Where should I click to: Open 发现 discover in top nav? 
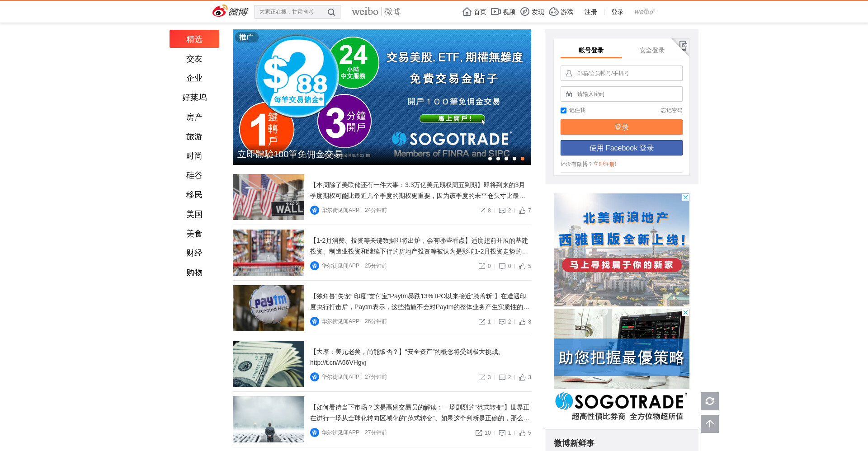532,12
